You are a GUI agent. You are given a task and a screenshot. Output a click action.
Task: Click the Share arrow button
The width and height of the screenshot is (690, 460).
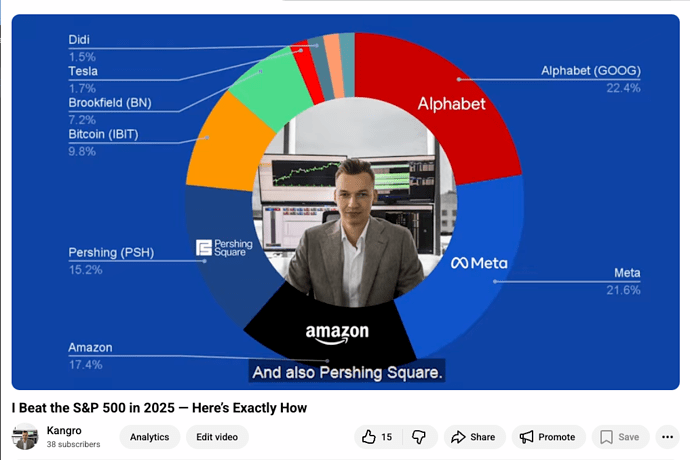click(x=474, y=437)
